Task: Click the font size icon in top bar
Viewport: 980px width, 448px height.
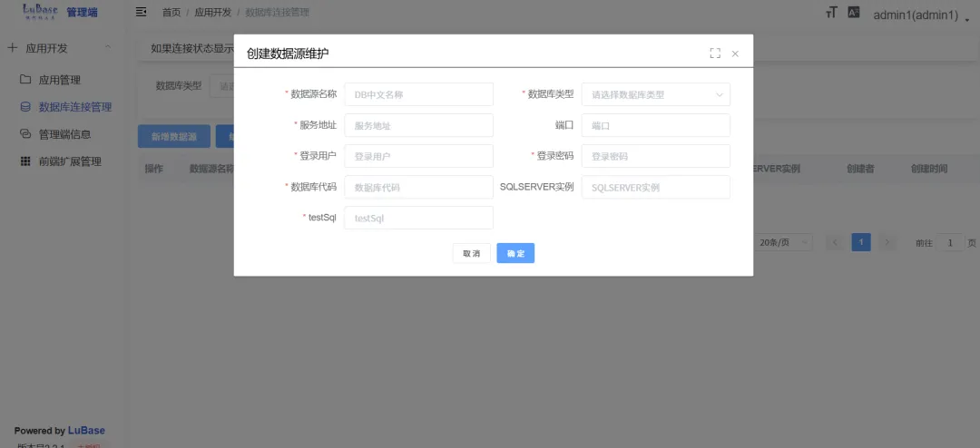Action: [831, 12]
